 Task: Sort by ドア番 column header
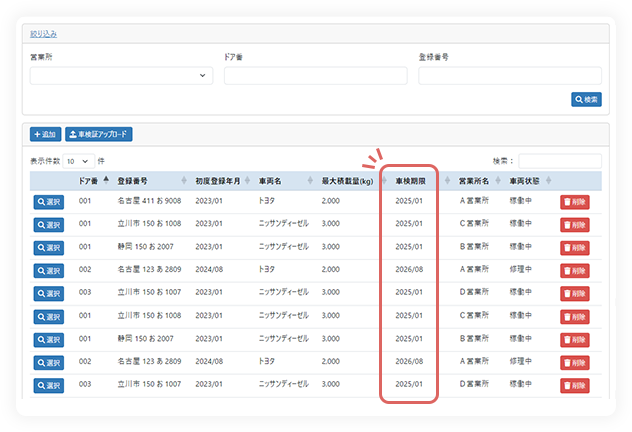(90, 181)
